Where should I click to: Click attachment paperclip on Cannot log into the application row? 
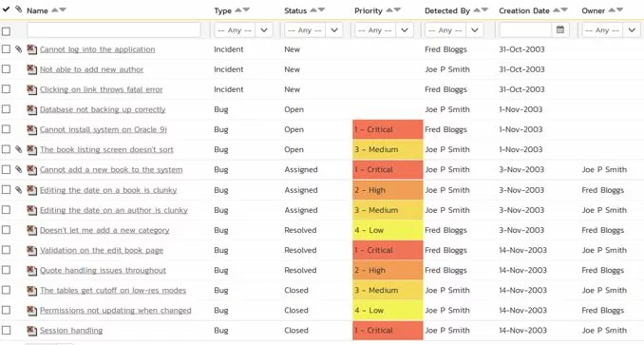tap(18, 49)
